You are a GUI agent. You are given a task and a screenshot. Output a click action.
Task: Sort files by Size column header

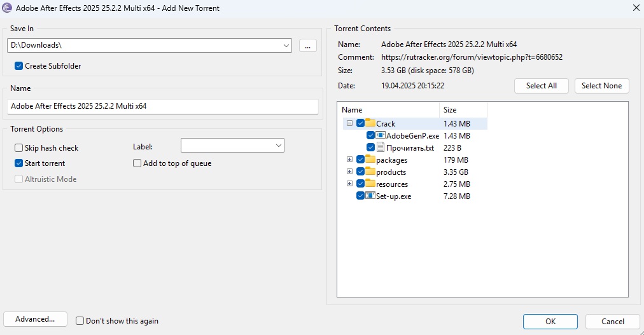click(463, 110)
